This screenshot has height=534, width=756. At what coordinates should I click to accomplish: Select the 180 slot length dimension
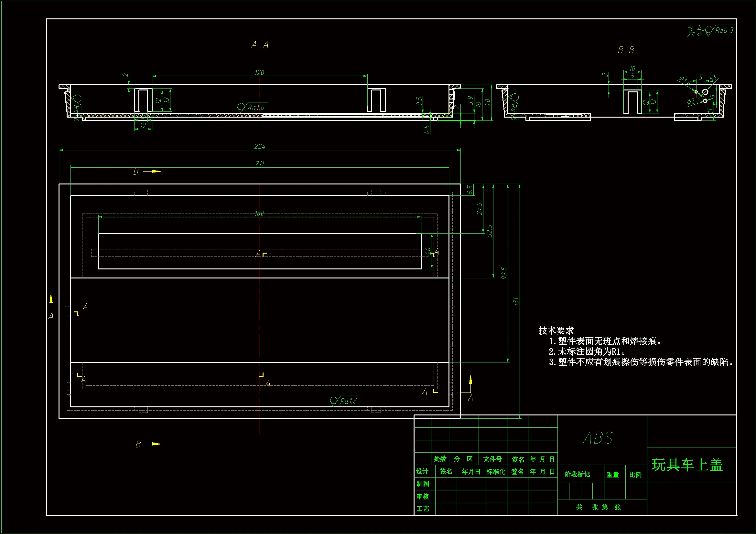click(x=259, y=213)
